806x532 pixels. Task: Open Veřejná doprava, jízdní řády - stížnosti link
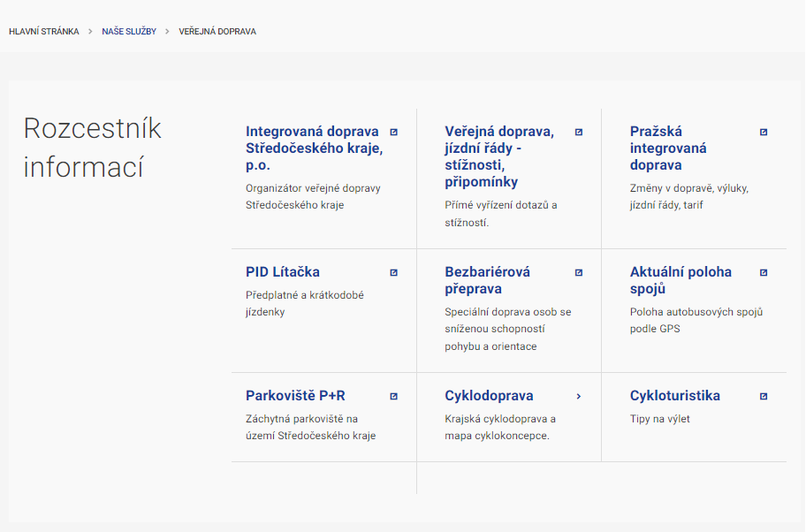click(x=499, y=156)
